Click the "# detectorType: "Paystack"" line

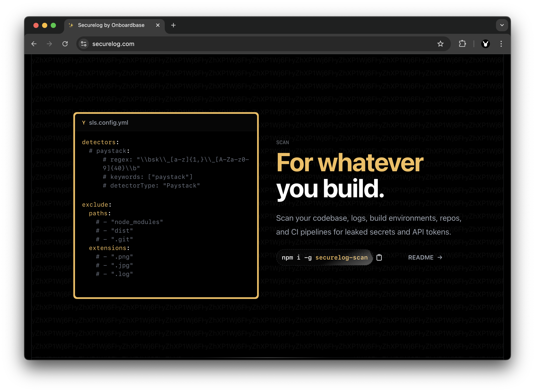pos(151,186)
